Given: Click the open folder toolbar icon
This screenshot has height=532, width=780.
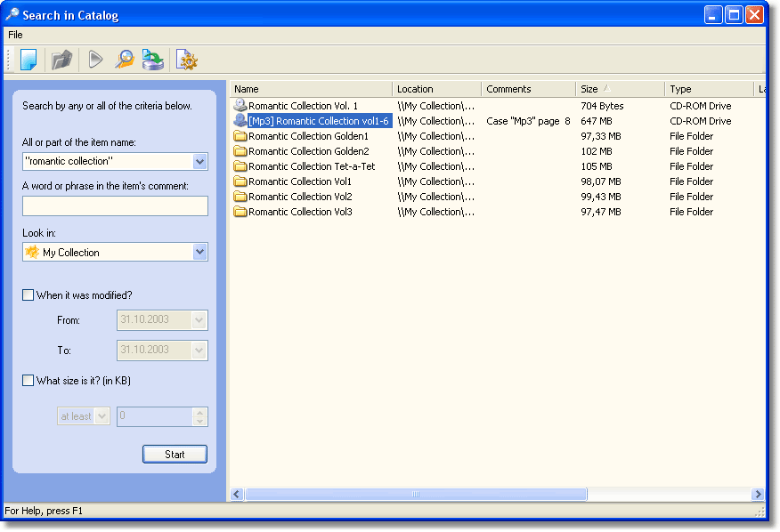Looking at the screenshot, I should point(62,60).
